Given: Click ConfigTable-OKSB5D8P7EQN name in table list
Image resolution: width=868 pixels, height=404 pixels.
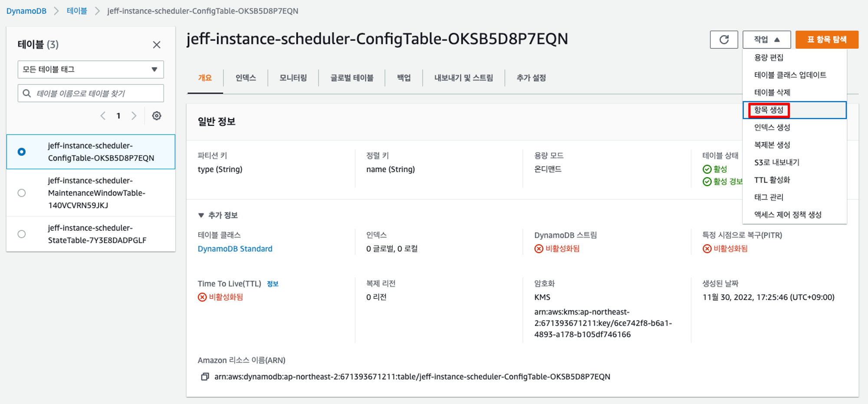Looking at the screenshot, I should (101, 152).
